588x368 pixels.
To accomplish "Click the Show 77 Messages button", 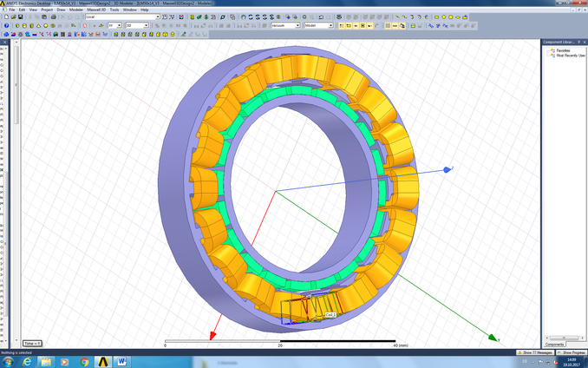I will pos(535,352).
